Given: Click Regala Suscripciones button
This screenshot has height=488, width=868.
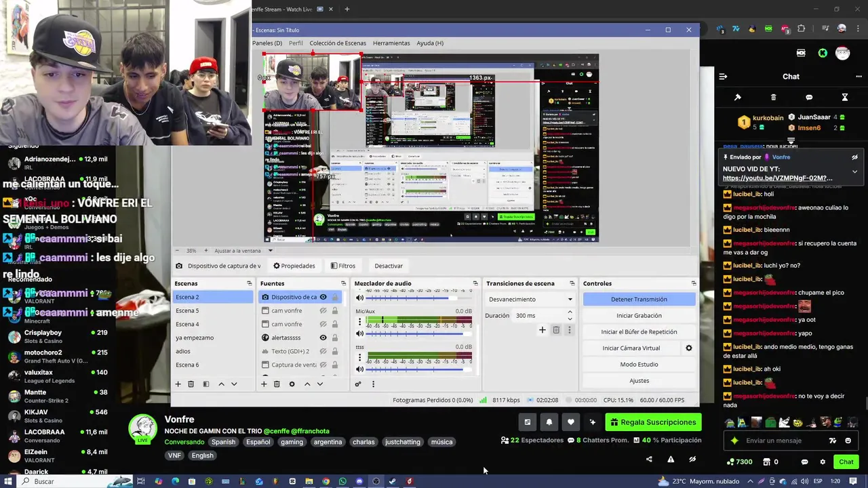Looking at the screenshot, I should click(653, 422).
